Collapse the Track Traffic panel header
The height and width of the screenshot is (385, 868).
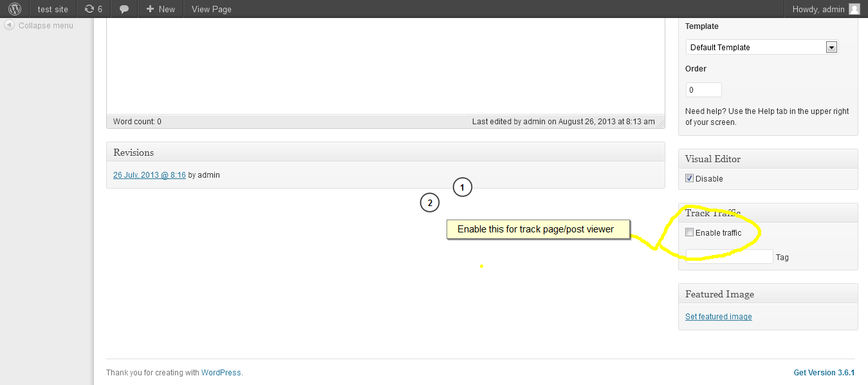click(x=768, y=213)
